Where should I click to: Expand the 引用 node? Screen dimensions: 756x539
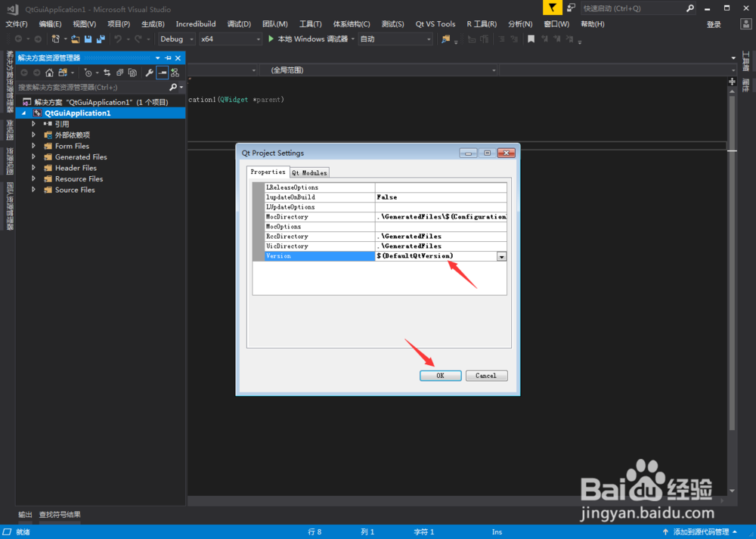33,124
